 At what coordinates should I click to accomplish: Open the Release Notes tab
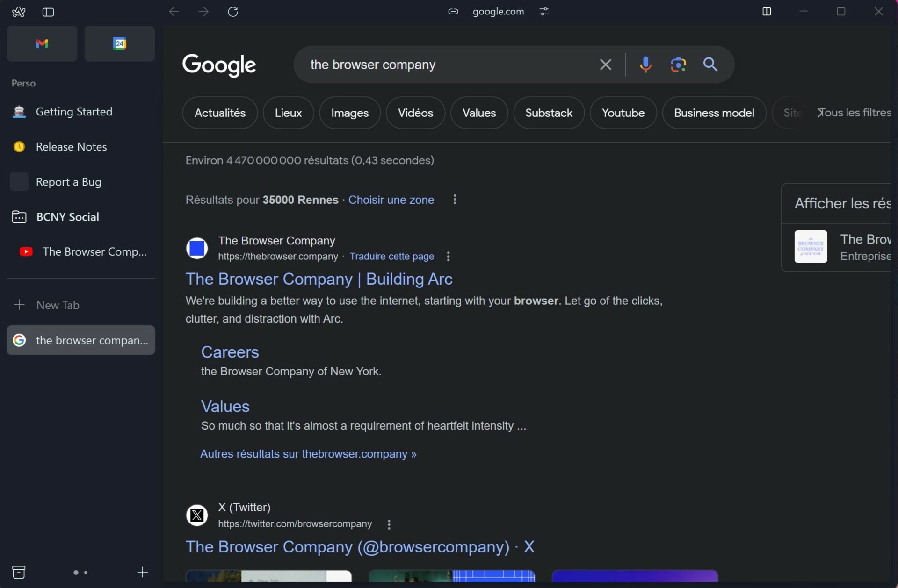[x=80, y=147]
